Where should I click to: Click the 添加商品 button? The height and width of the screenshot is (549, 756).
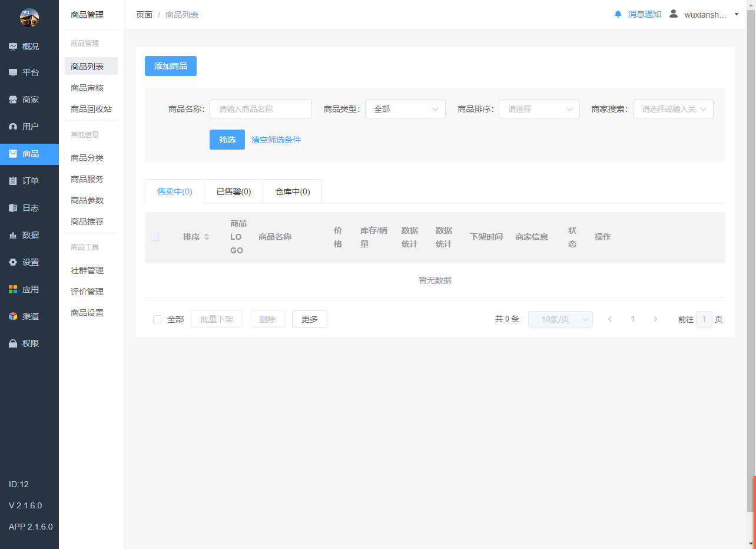pyautogui.click(x=171, y=66)
